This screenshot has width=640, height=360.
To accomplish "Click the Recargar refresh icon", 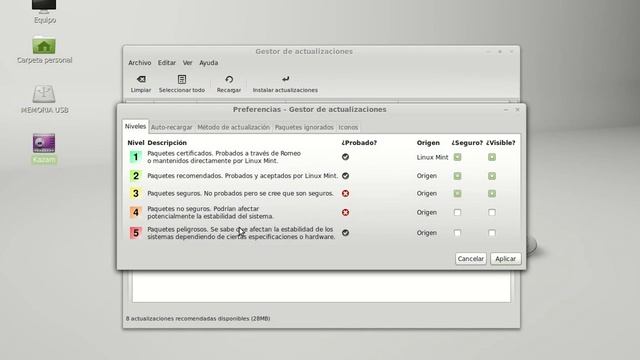I will 229,80.
